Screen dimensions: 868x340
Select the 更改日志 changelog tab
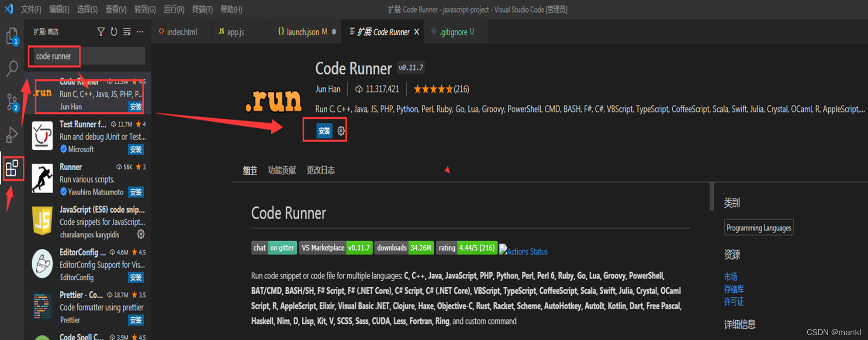321,170
